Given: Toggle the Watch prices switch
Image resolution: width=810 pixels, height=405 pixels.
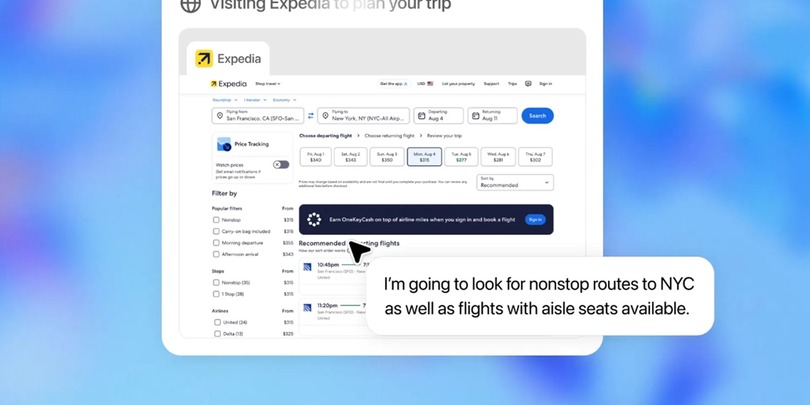Looking at the screenshot, I should click(x=281, y=164).
